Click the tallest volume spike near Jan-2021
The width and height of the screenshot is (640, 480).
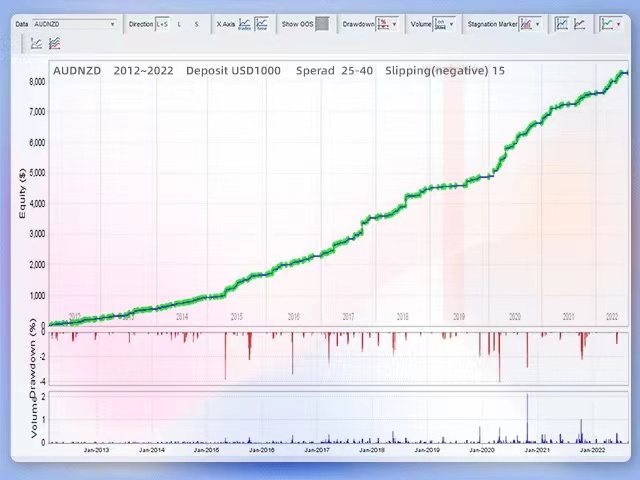click(527, 418)
